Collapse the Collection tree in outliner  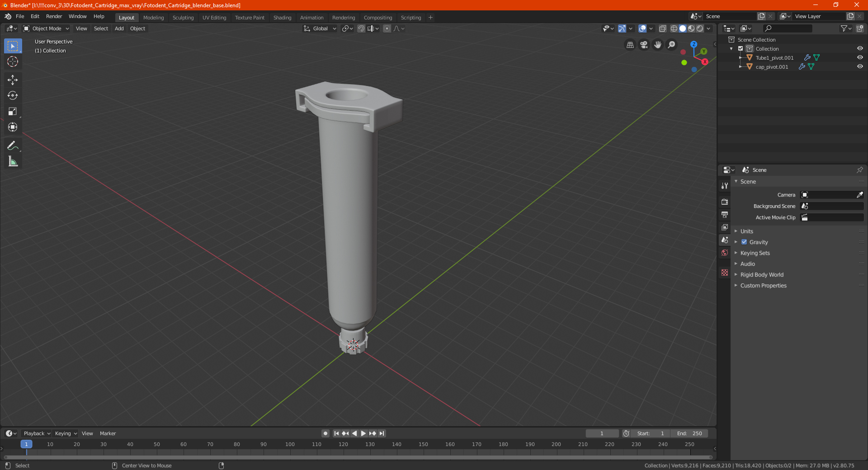coord(731,48)
